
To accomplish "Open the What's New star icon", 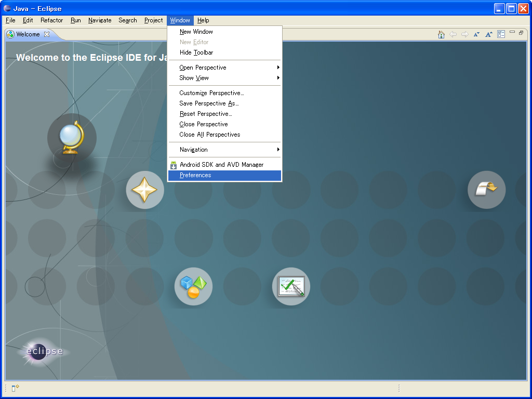I will (145, 190).
